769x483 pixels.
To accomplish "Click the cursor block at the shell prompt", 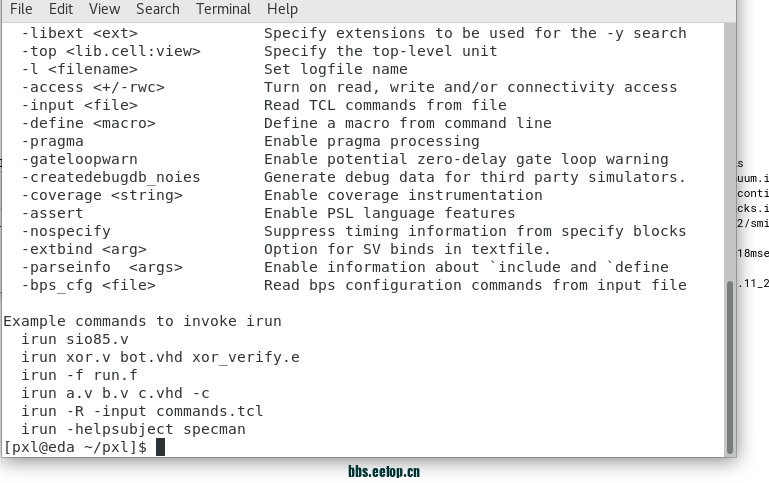I will tap(160, 447).
